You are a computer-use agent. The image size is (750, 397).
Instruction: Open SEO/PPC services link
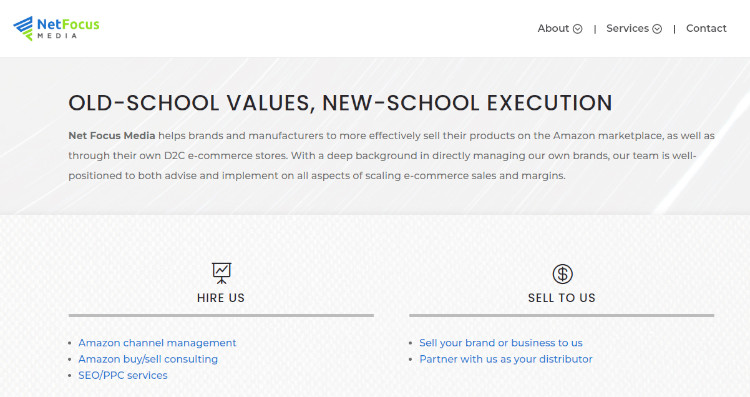point(123,375)
